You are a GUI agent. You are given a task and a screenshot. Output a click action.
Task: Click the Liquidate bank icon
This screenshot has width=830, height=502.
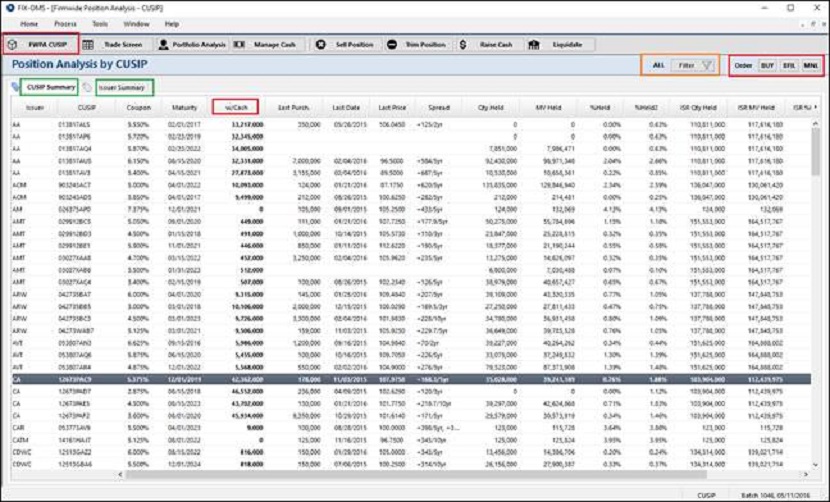coord(534,45)
